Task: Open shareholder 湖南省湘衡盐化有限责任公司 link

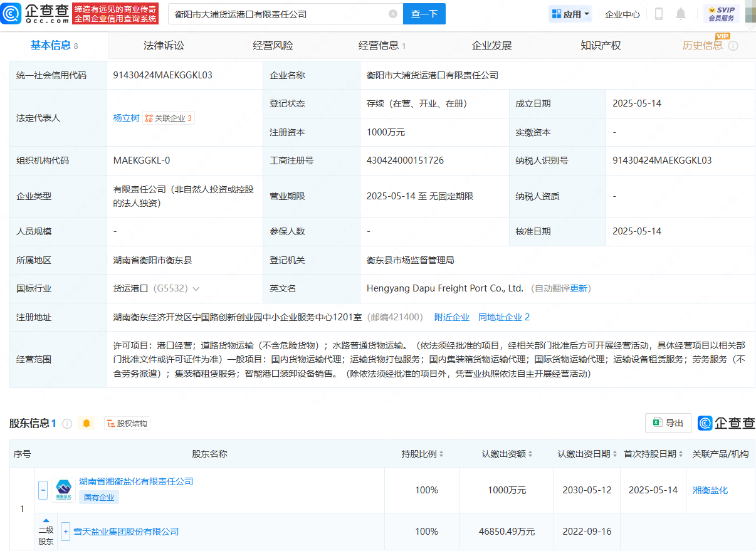Action: [136, 481]
